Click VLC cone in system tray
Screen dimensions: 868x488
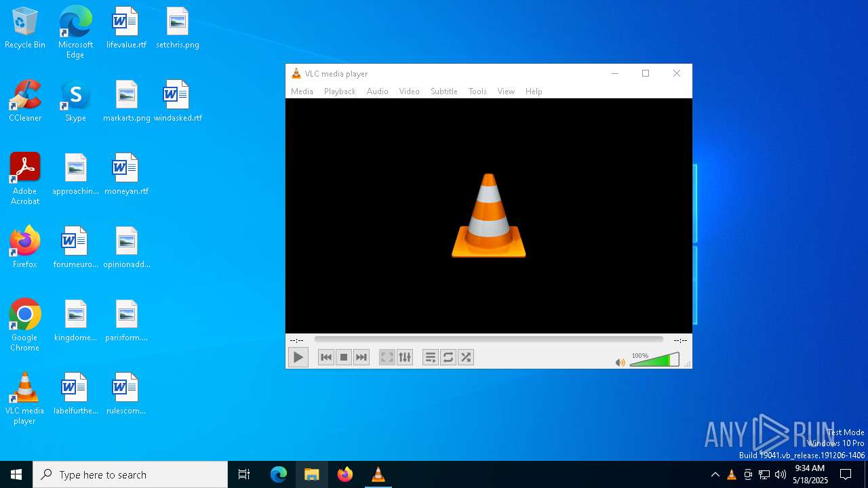click(732, 474)
